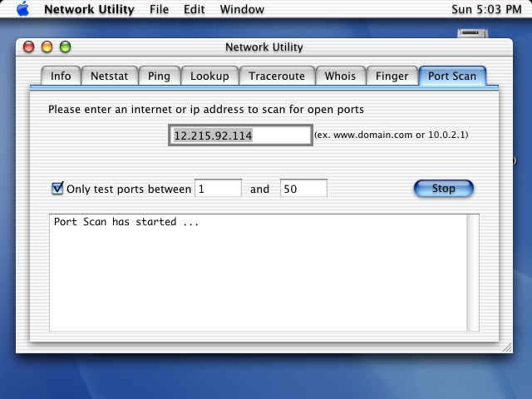Click the 'Port Scan has started ...' output text
The image size is (532, 399).
click(x=126, y=222)
